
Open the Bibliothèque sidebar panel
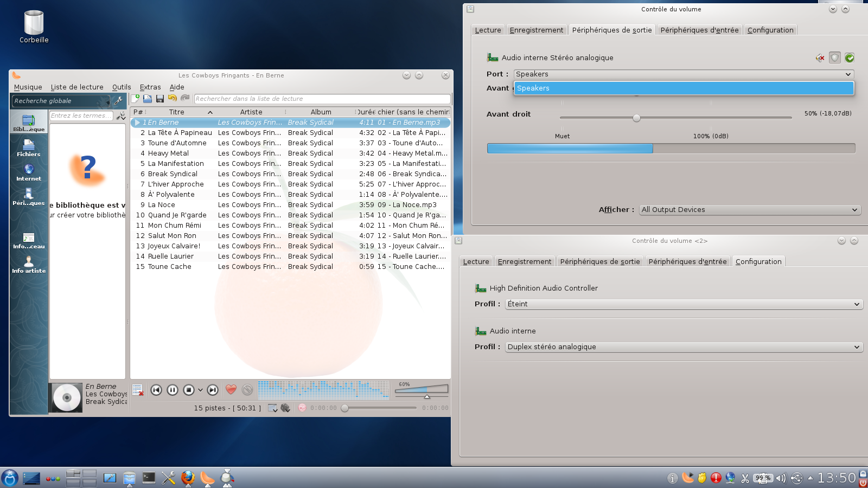coord(29,123)
